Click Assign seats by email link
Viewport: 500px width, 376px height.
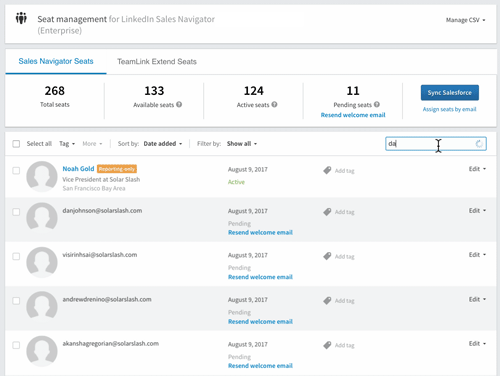coord(449,109)
